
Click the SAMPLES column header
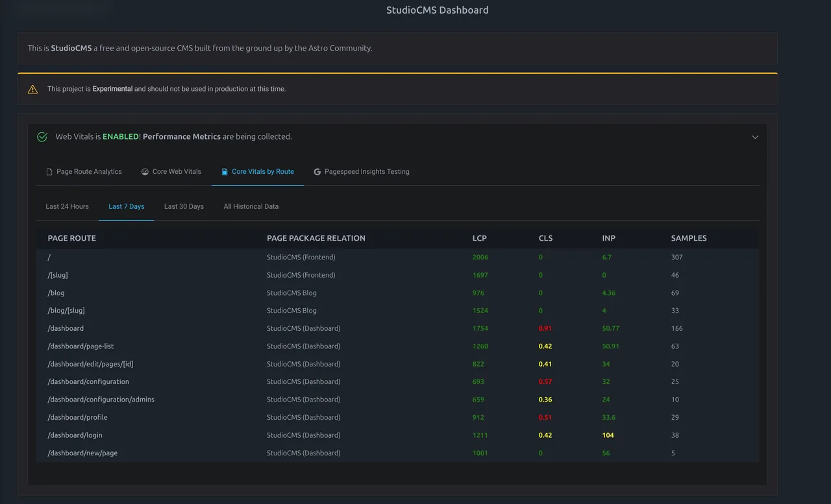689,238
